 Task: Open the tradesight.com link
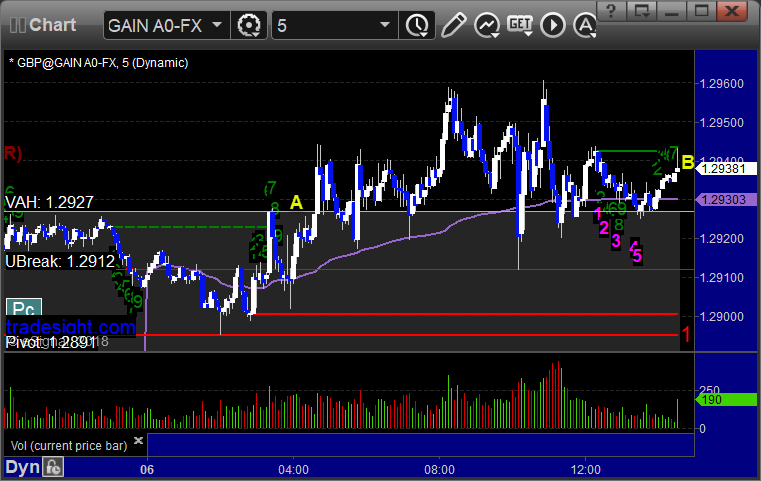[70, 327]
